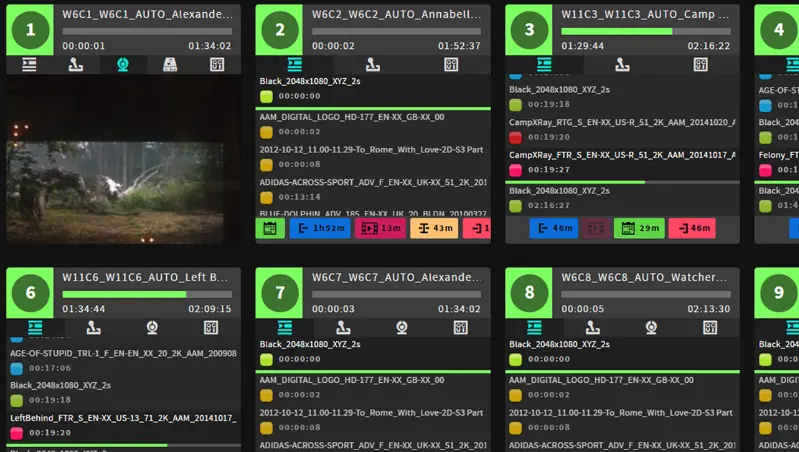This screenshot has width=799, height=452.
Task: Click the red 46m end button on screen 3
Action: [691, 229]
